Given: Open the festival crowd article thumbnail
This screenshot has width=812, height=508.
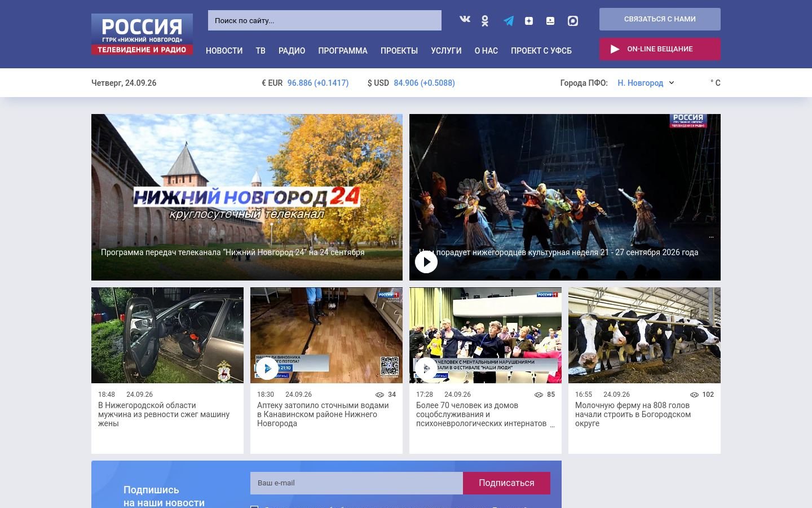Looking at the screenshot, I should click(486, 335).
